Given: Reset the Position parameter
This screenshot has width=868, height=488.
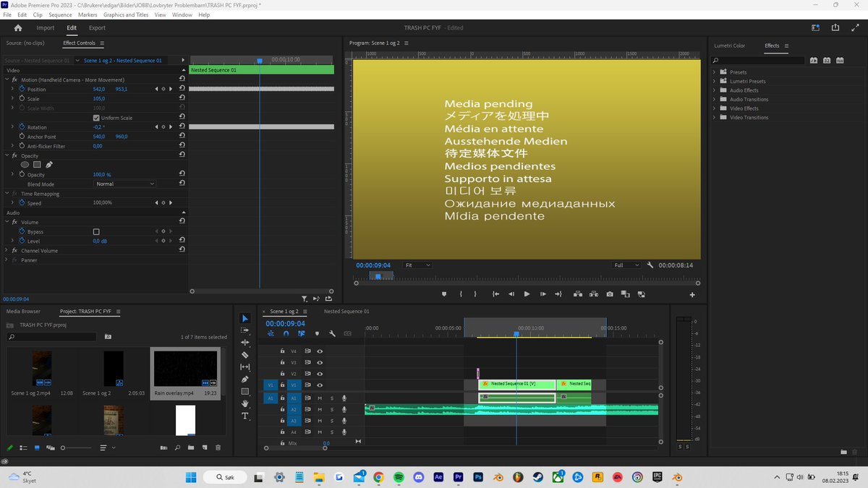Looking at the screenshot, I should tap(182, 89).
